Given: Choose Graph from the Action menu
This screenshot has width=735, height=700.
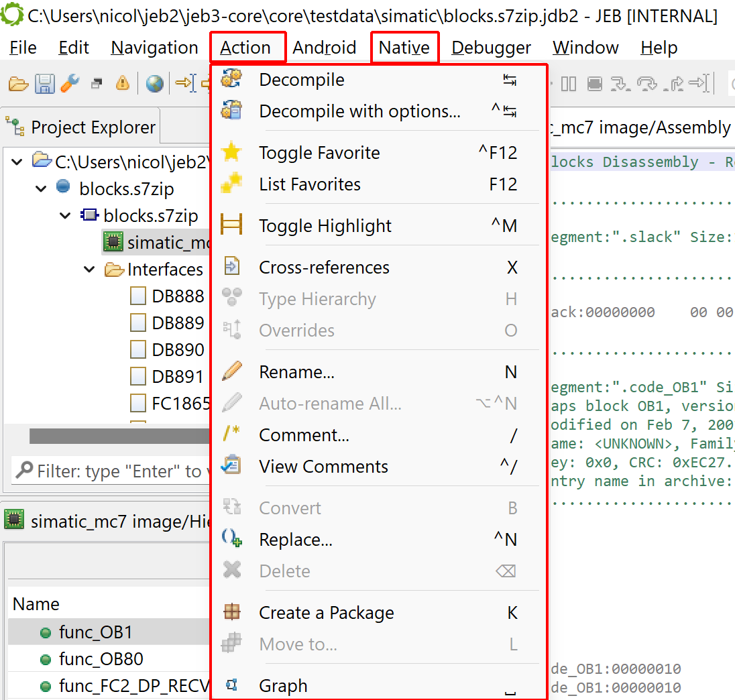Looking at the screenshot, I should click(379, 685).
